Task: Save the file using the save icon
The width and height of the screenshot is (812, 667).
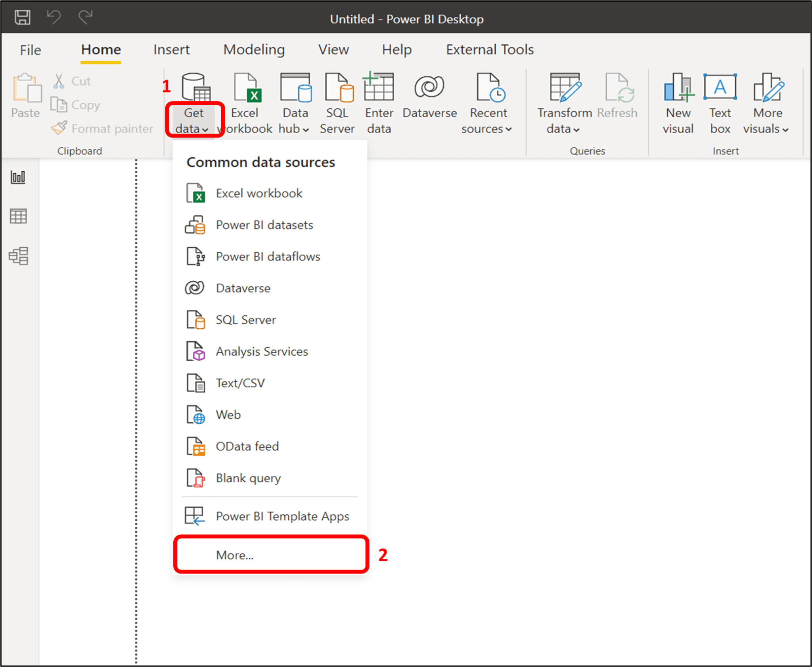Action: click(23, 17)
